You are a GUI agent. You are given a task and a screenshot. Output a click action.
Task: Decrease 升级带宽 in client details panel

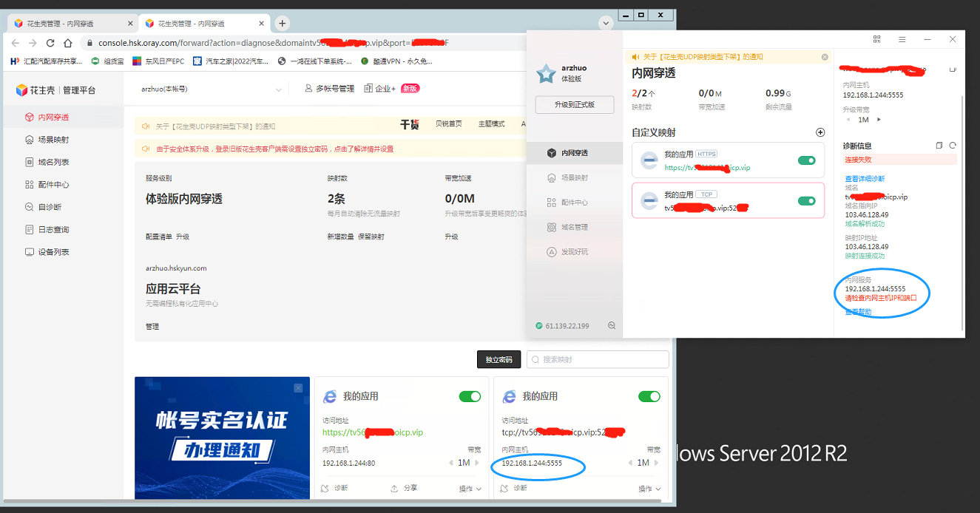848,119
